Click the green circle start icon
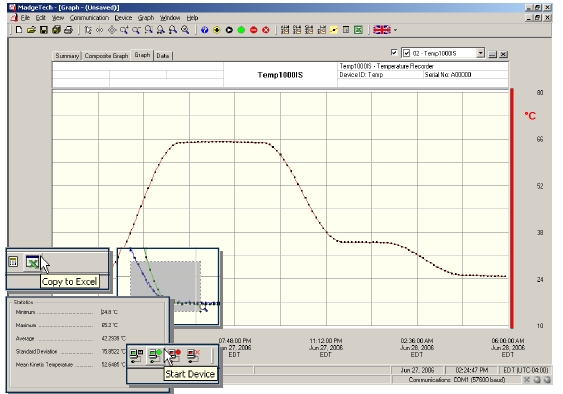The height and width of the screenshot is (394, 563). tap(241, 30)
